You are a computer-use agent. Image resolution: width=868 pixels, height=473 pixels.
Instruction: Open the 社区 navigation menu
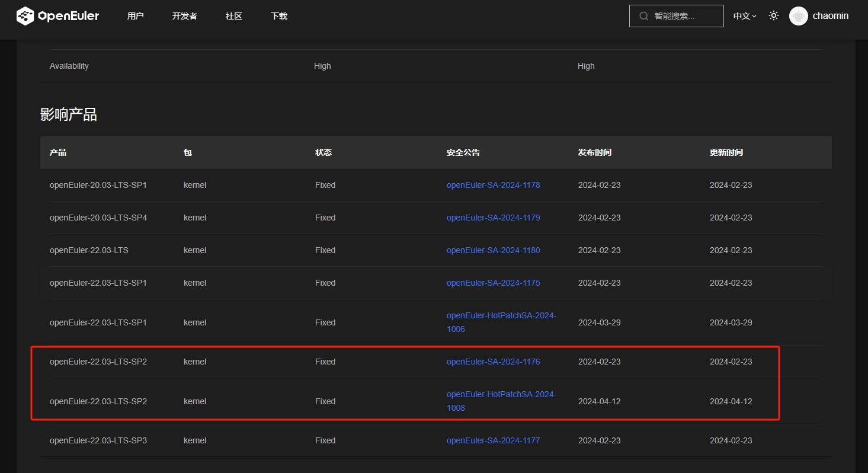coord(233,16)
